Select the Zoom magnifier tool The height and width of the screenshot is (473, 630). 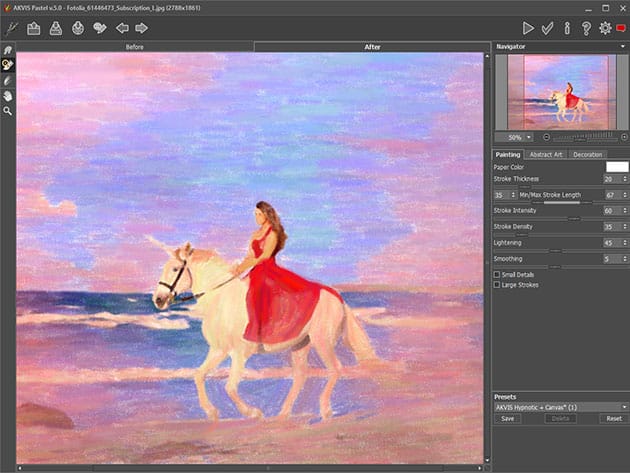coord(8,110)
